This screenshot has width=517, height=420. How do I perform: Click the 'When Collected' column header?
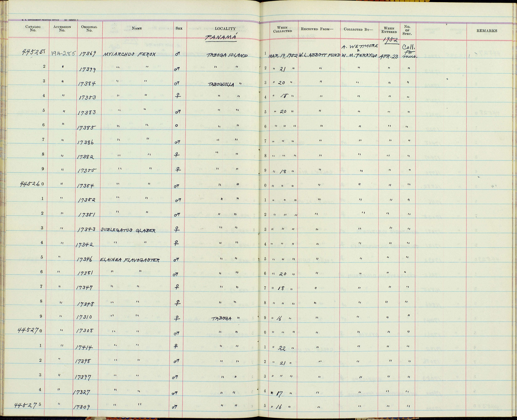click(x=282, y=30)
